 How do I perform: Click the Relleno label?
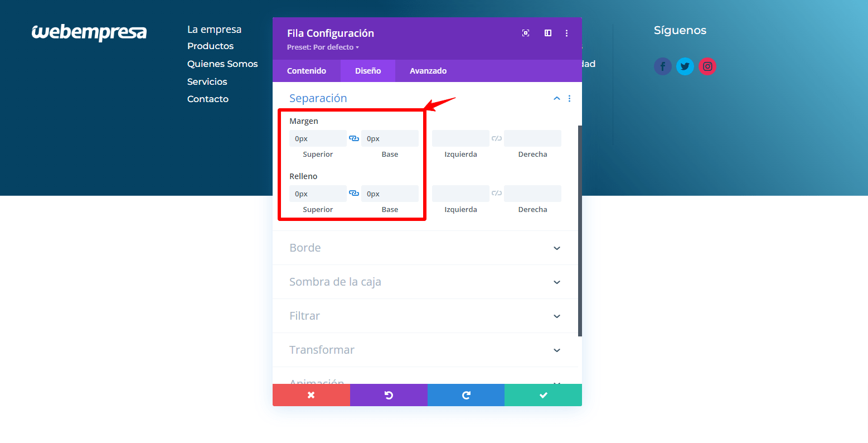[303, 176]
